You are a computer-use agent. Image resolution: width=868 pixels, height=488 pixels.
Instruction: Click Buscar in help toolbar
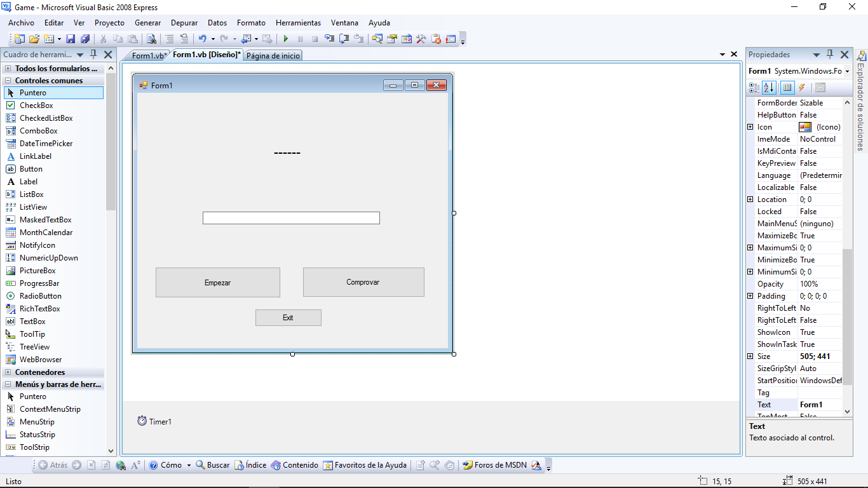[213, 465]
